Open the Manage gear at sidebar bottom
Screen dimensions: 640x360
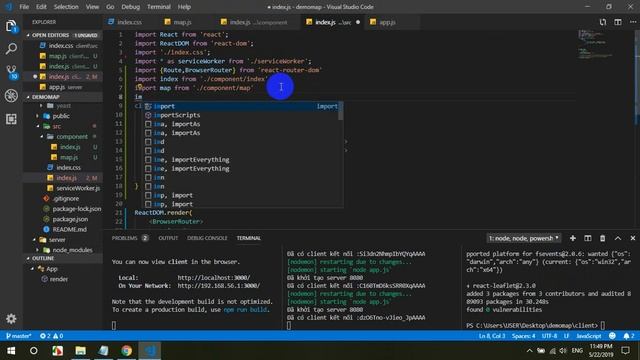pyautogui.click(x=11, y=318)
